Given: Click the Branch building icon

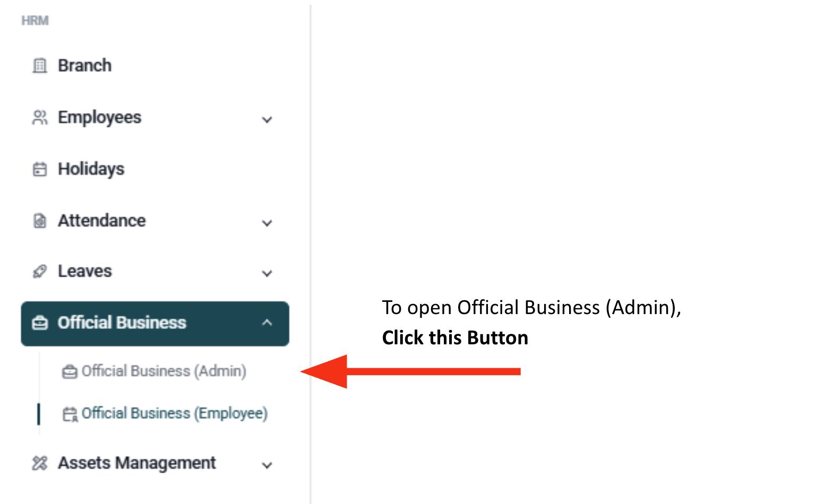Looking at the screenshot, I should coord(40,66).
